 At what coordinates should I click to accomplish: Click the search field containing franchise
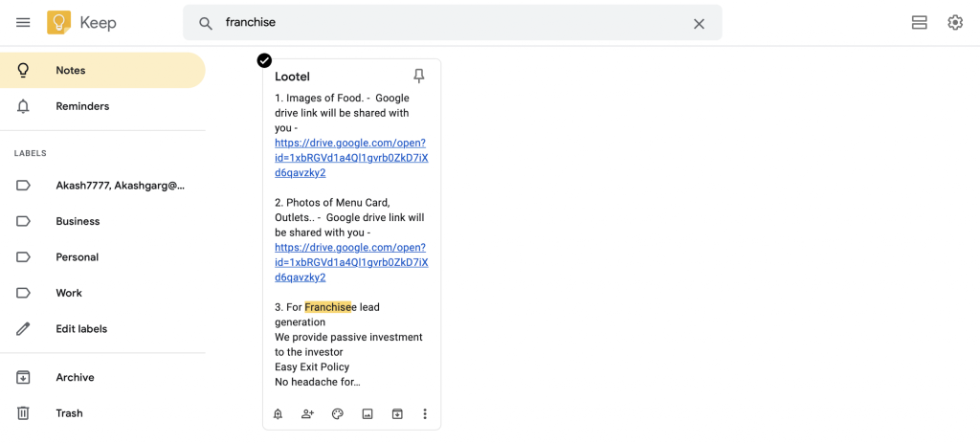pos(452,23)
